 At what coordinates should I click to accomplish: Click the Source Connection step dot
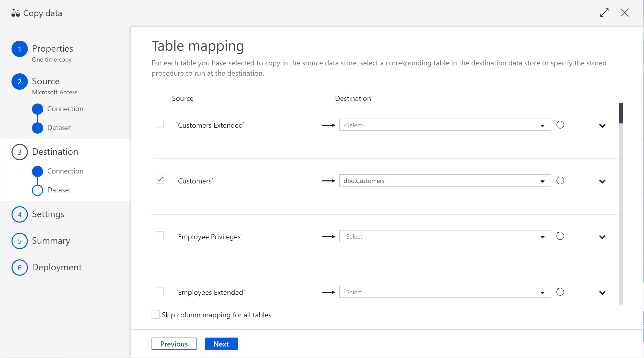37,109
